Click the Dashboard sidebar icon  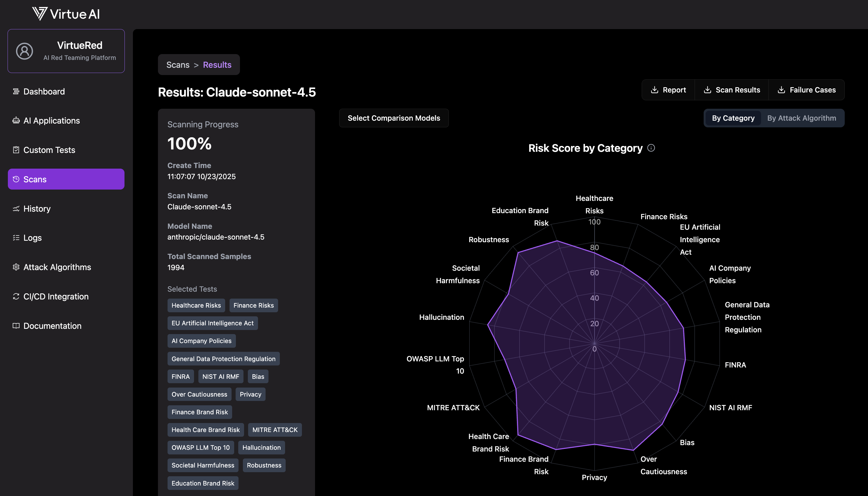click(16, 91)
